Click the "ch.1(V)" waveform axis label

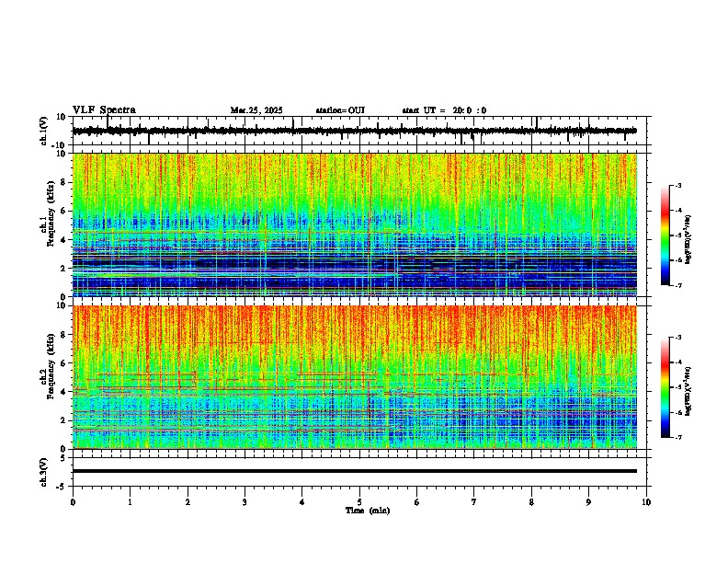[x=44, y=131]
